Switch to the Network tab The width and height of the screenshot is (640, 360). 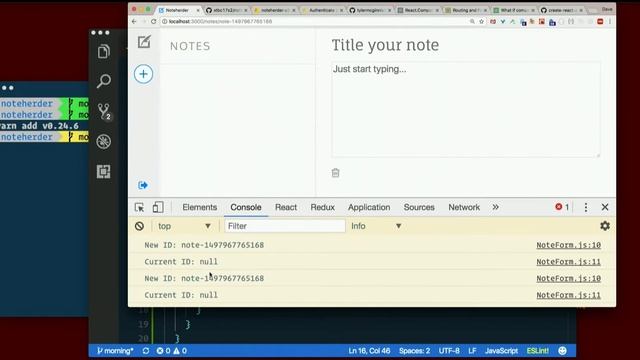pyautogui.click(x=464, y=207)
